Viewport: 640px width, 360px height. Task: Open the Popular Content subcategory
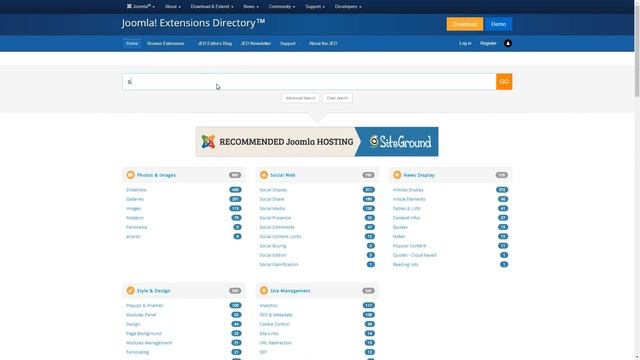coord(409,246)
